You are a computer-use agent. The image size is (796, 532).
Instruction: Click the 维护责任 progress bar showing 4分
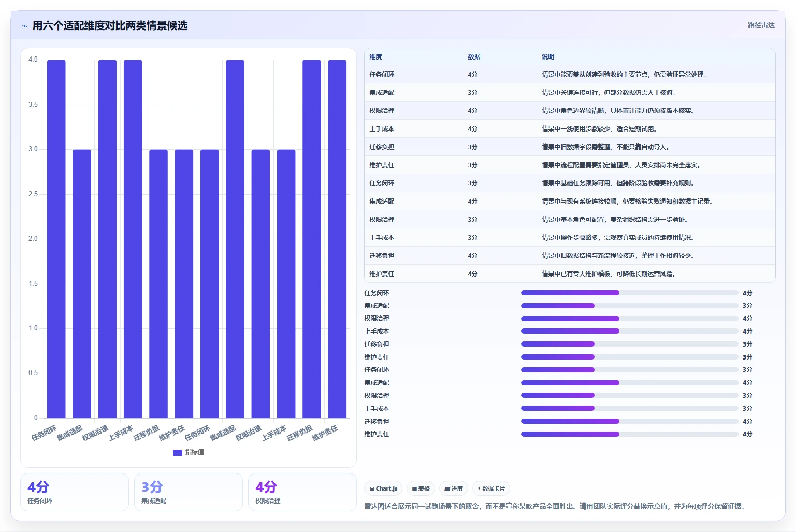(629, 434)
